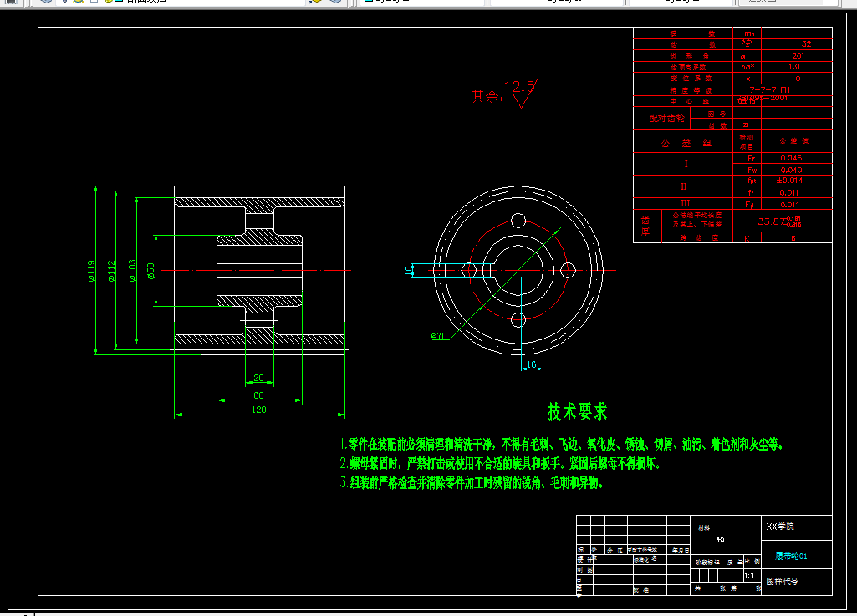The image size is (857, 616).
Task: Select the 年月日 title block cell
Action: click(681, 551)
